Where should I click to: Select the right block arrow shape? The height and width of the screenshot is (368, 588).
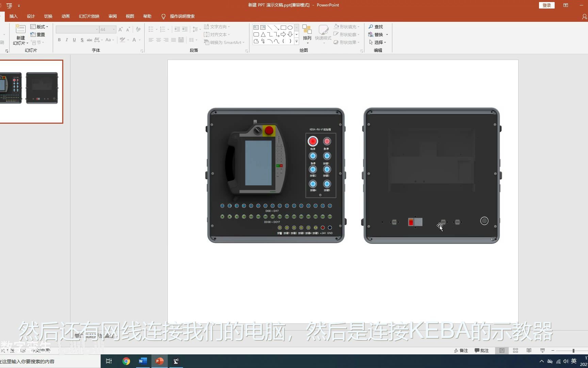coord(283,34)
